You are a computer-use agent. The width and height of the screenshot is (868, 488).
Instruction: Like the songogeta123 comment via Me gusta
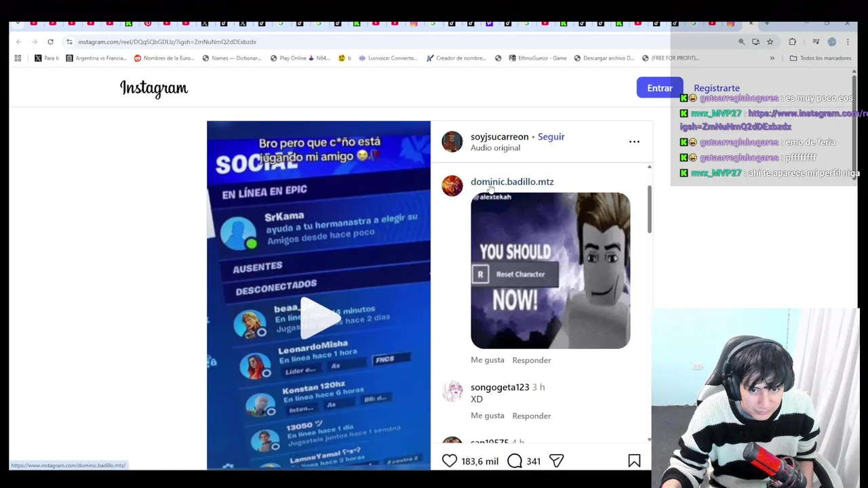point(487,415)
